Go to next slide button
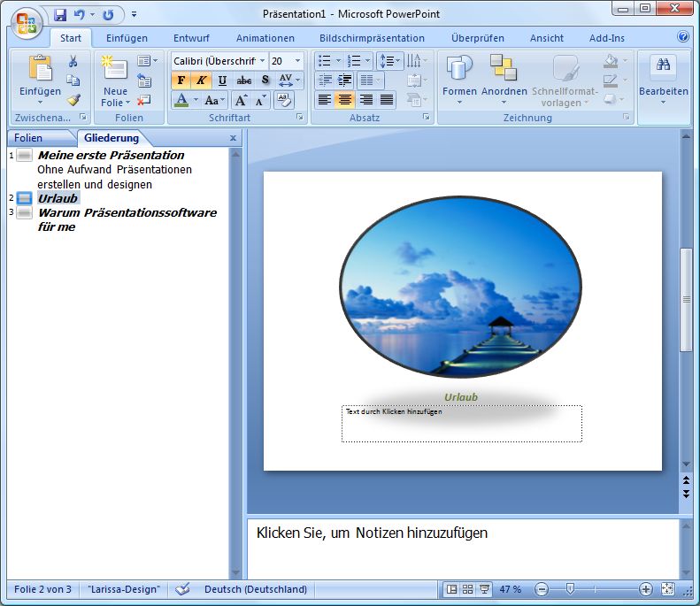The width and height of the screenshot is (700, 606). tap(686, 494)
